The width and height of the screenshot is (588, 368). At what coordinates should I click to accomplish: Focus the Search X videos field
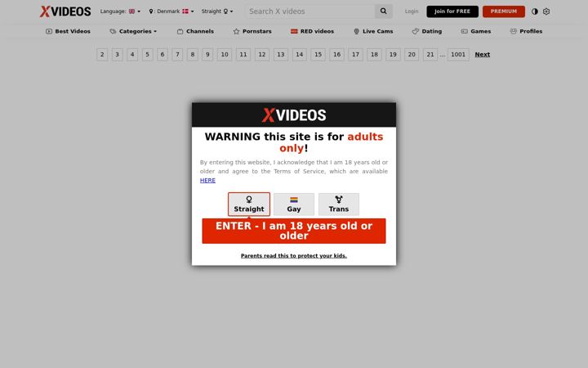click(310, 11)
